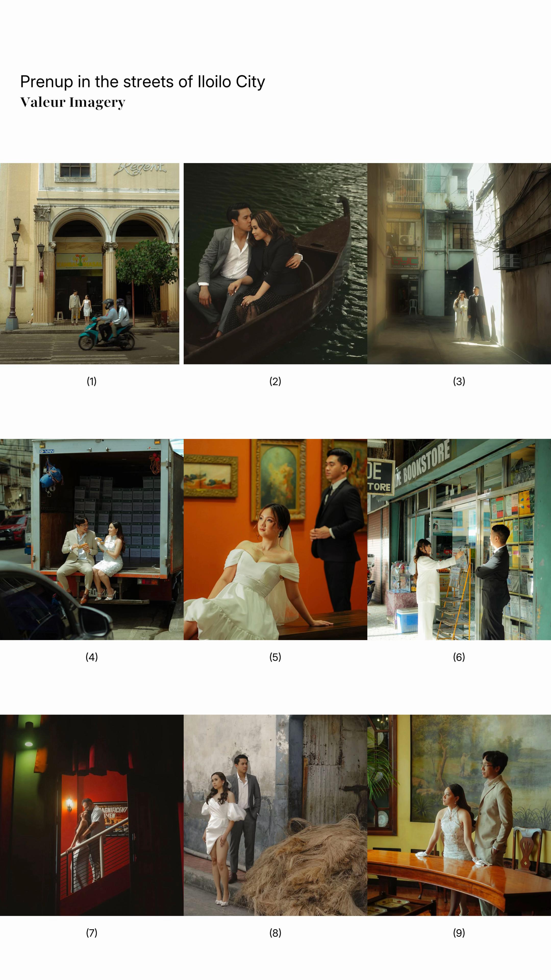Click the (1) caption label

tap(92, 381)
